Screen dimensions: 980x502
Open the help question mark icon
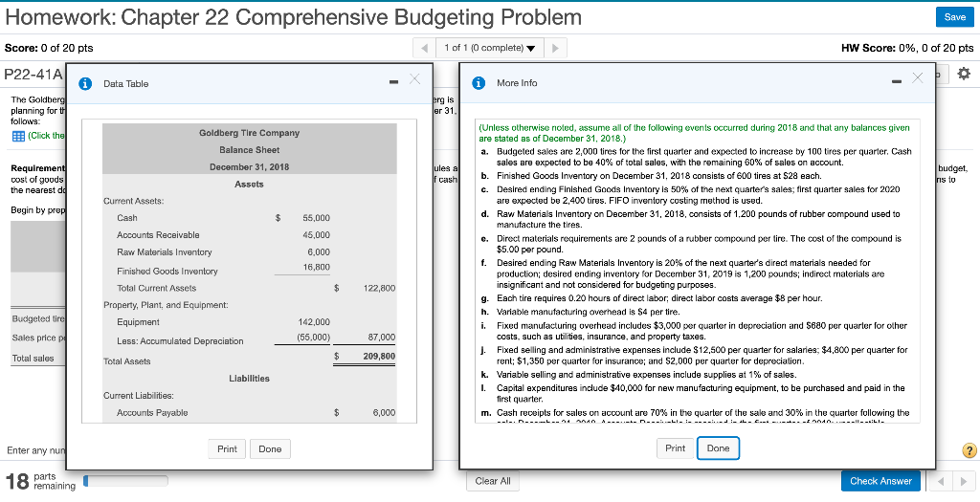click(x=970, y=450)
